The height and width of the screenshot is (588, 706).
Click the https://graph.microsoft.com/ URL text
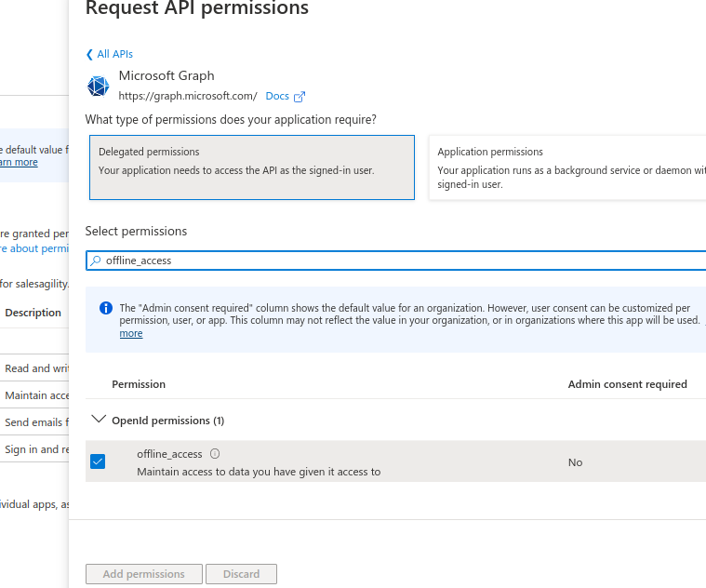pyautogui.click(x=188, y=96)
